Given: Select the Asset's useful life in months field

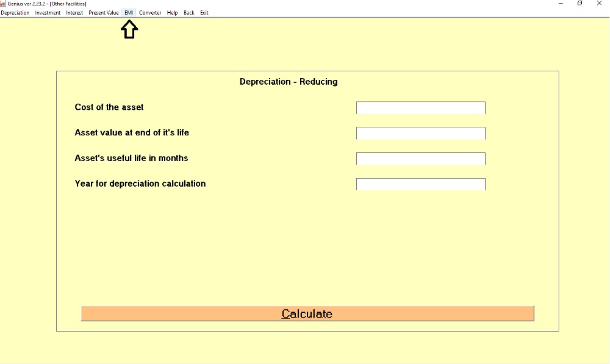Looking at the screenshot, I should click(420, 159).
